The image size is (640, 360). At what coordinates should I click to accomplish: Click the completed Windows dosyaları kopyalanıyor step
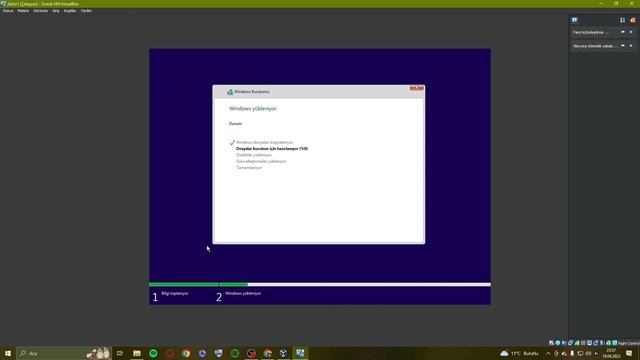point(264,142)
